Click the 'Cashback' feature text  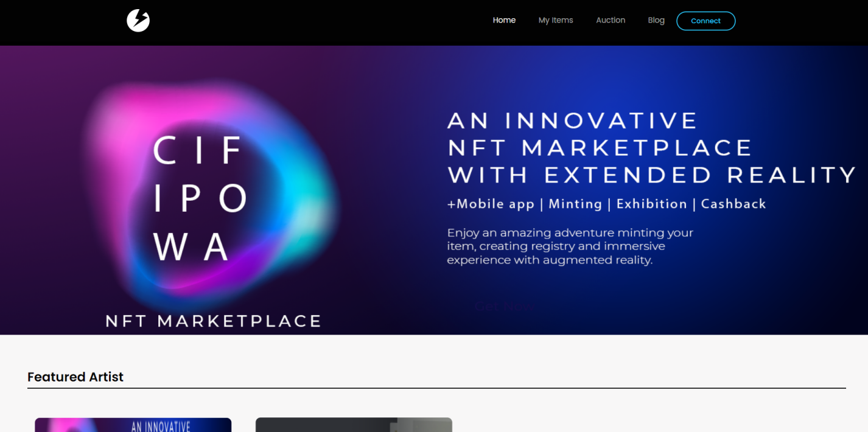(x=733, y=204)
